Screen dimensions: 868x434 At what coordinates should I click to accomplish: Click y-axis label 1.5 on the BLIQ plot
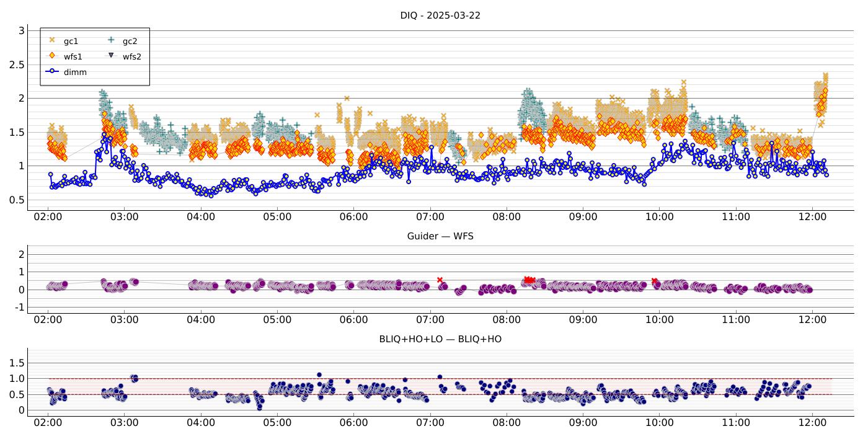point(17,362)
